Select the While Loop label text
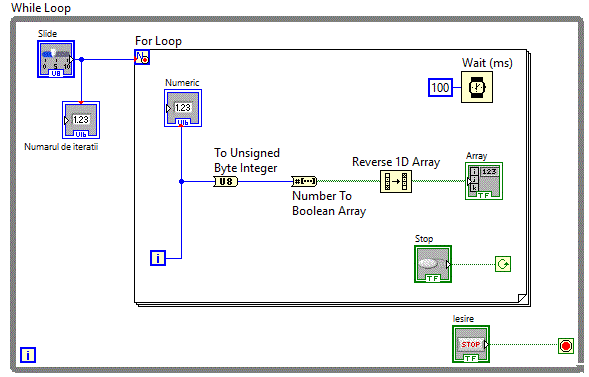The height and width of the screenshot is (377, 589). [41, 8]
